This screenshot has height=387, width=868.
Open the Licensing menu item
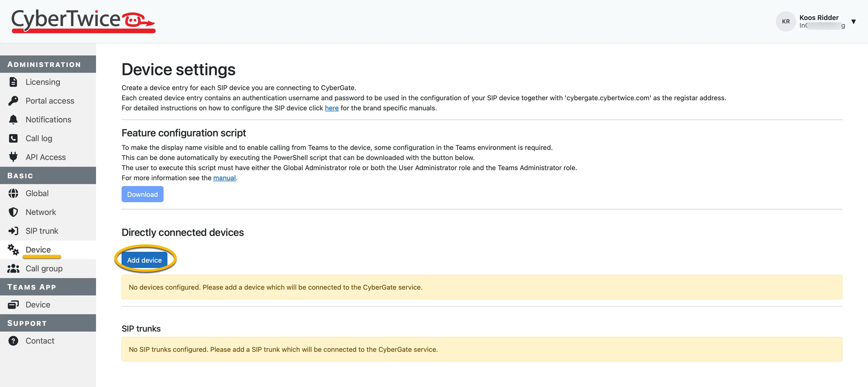click(48, 82)
